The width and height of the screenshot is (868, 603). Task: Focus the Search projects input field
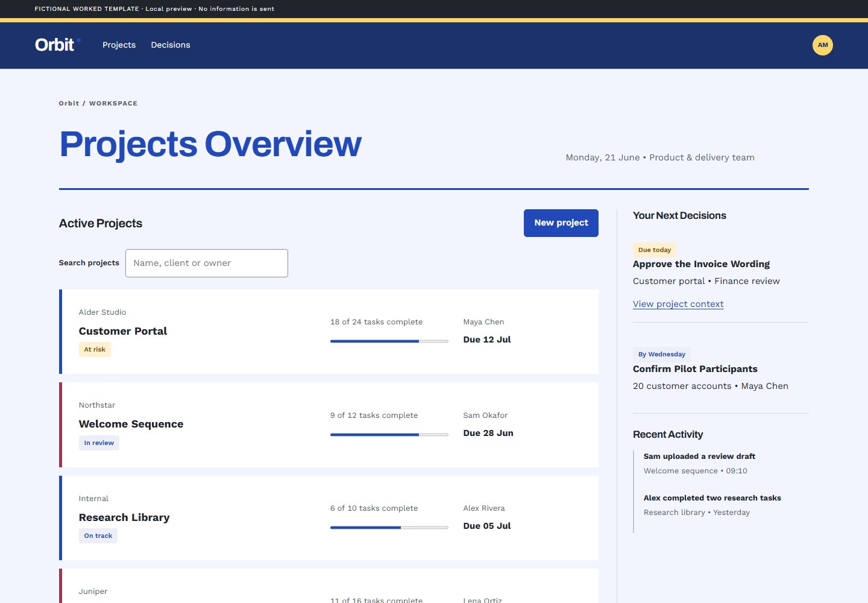207,264
